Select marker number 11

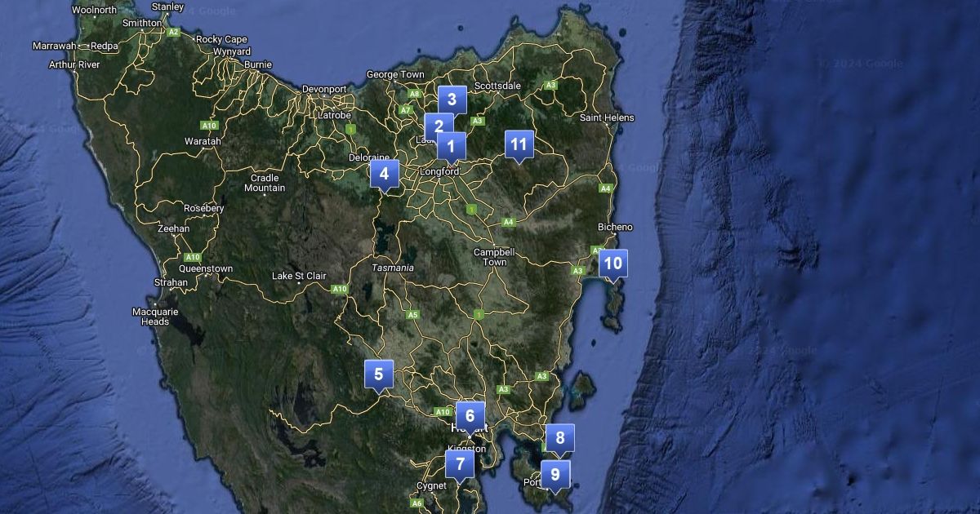tap(518, 144)
